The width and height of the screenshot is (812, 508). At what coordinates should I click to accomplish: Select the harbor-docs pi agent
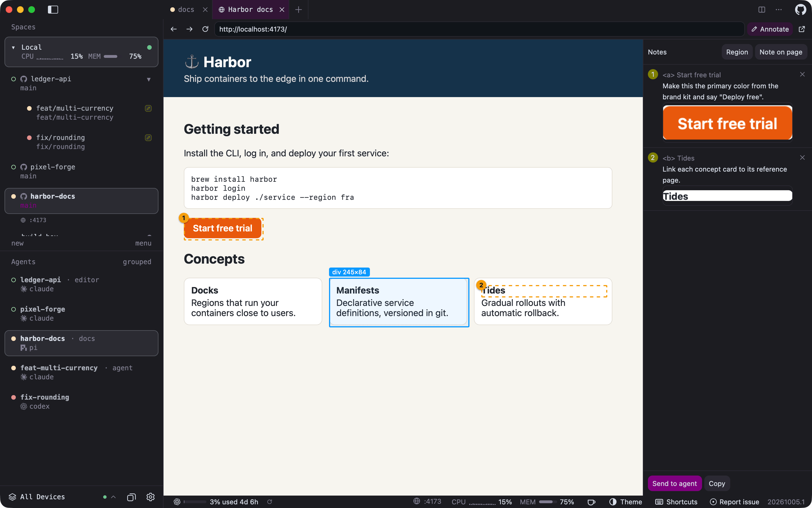coord(81,343)
